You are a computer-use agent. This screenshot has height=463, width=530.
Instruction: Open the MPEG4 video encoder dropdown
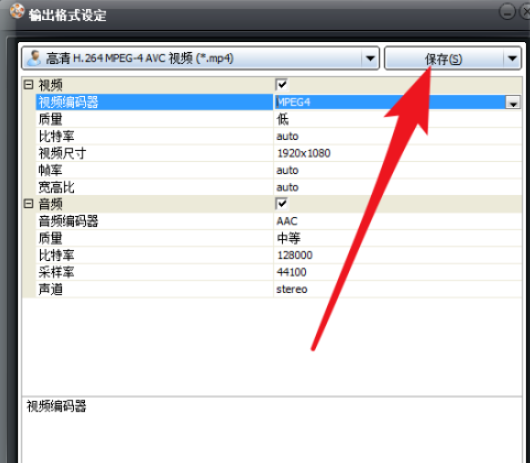click(513, 102)
